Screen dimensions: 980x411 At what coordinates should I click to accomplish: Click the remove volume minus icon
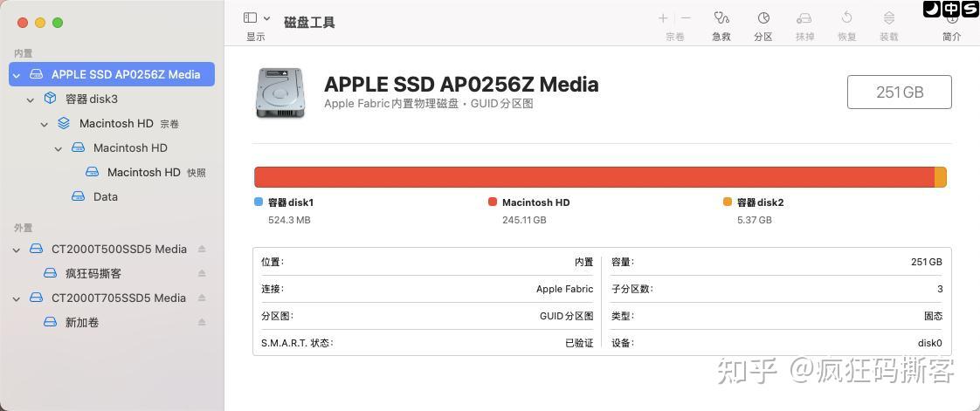(687, 18)
